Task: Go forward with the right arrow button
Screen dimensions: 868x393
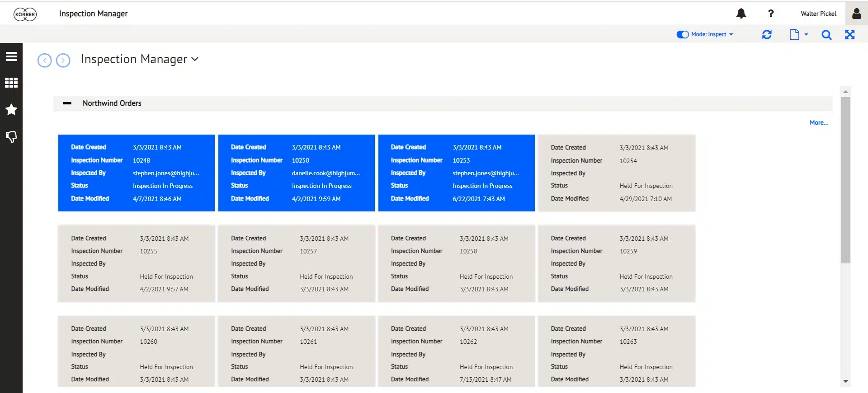Action: click(x=63, y=60)
